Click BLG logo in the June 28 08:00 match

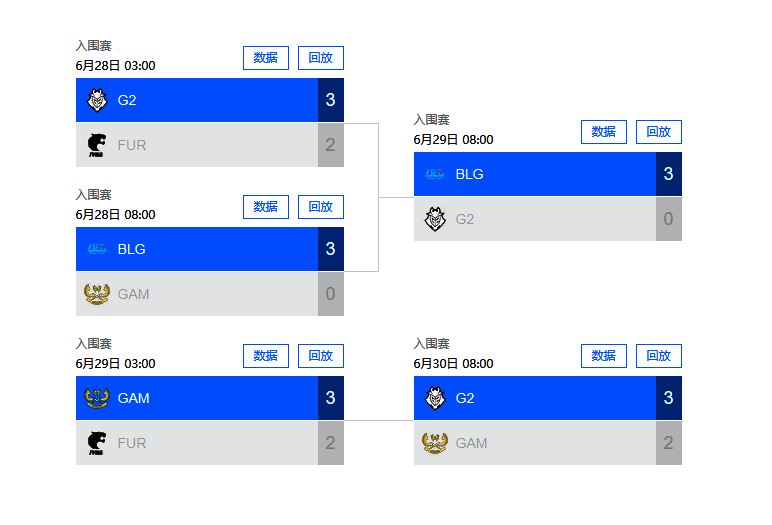tap(97, 249)
